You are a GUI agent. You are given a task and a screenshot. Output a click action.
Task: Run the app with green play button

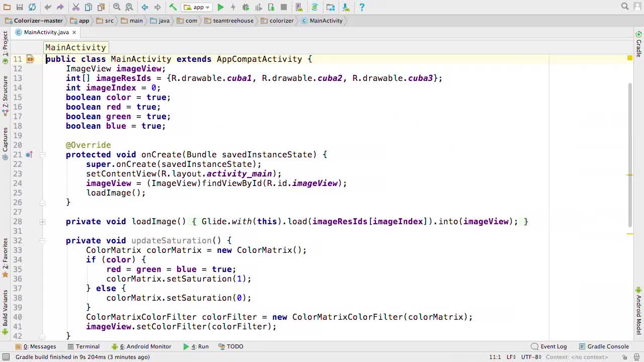[220, 7]
